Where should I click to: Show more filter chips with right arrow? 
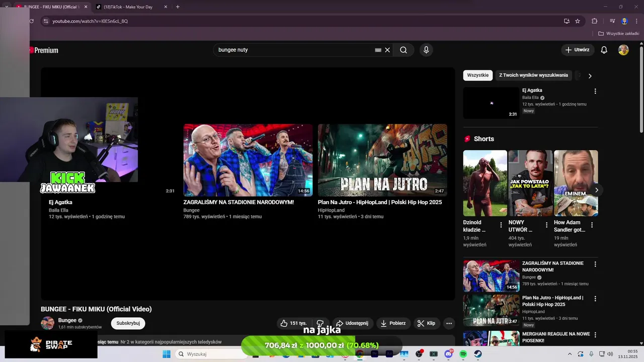coord(590,76)
